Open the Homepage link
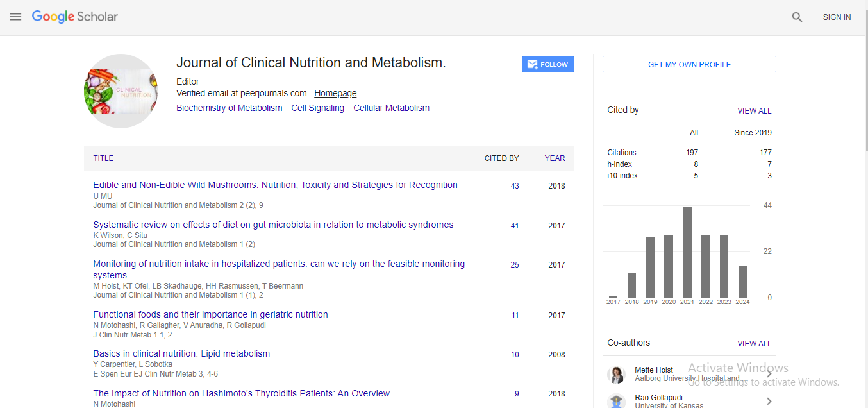The width and height of the screenshot is (868, 408). tap(335, 93)
